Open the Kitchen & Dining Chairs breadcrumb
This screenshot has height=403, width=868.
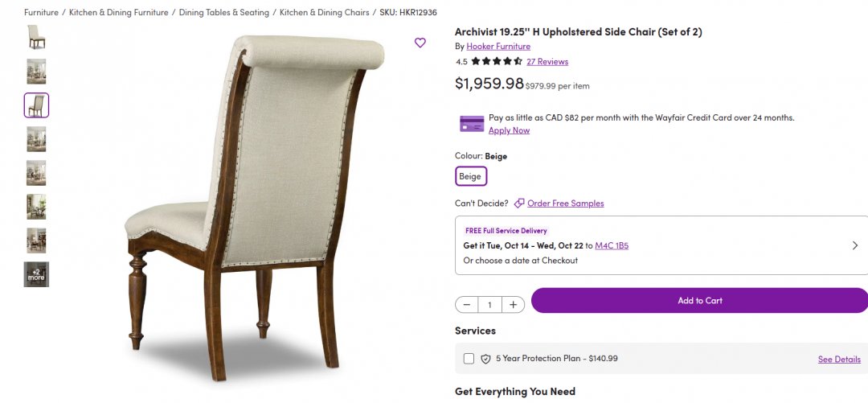325,13
